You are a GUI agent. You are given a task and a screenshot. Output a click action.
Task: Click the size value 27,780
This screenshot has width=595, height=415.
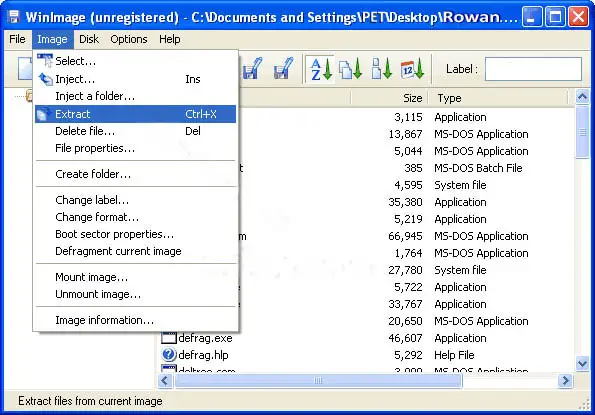(x=405, y=270)
